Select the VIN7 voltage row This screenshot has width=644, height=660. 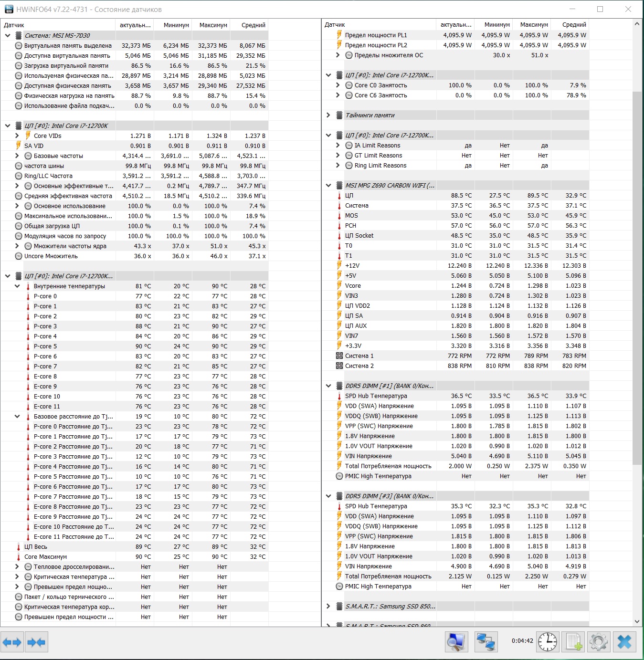(x=455, y=335)
